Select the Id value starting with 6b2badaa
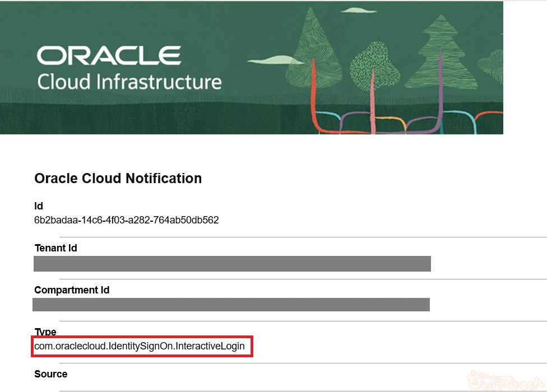 126,220
